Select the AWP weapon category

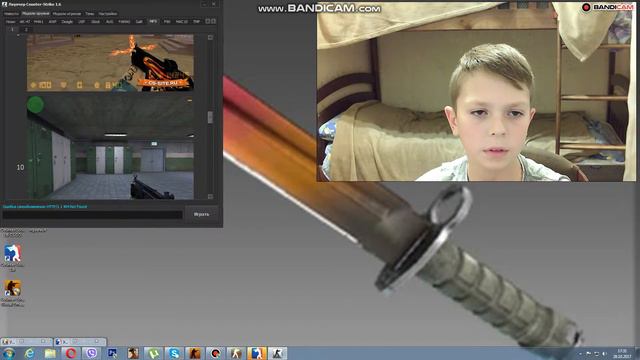[x=52, y=22]
